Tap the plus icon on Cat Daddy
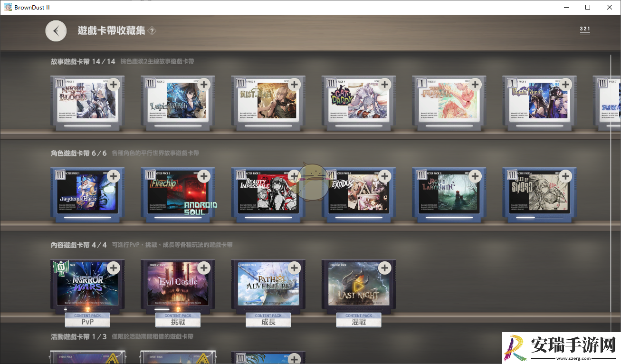Screen dimensions: 621x364 385,85
